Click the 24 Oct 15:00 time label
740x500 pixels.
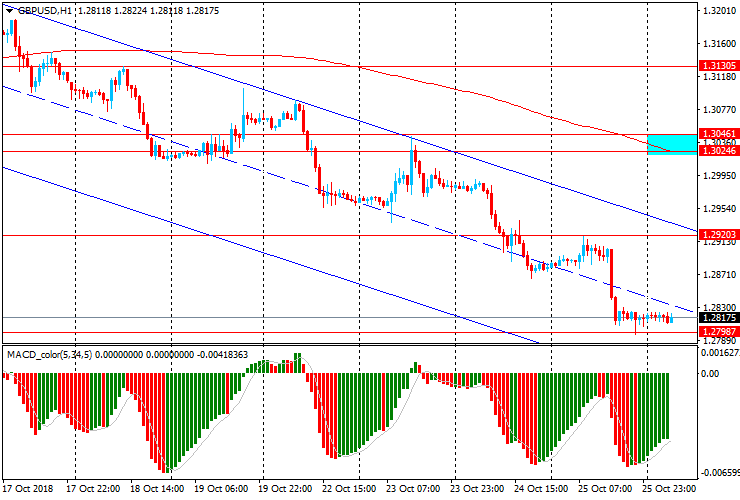click(x=541, y=488)
